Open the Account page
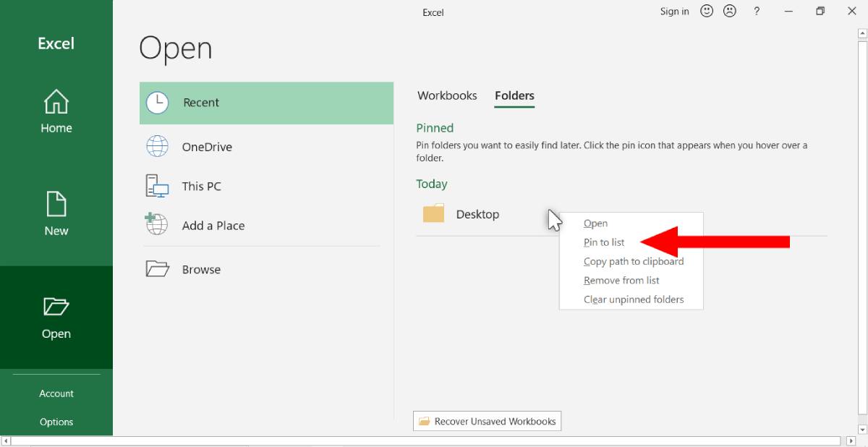 pos(56,393)
